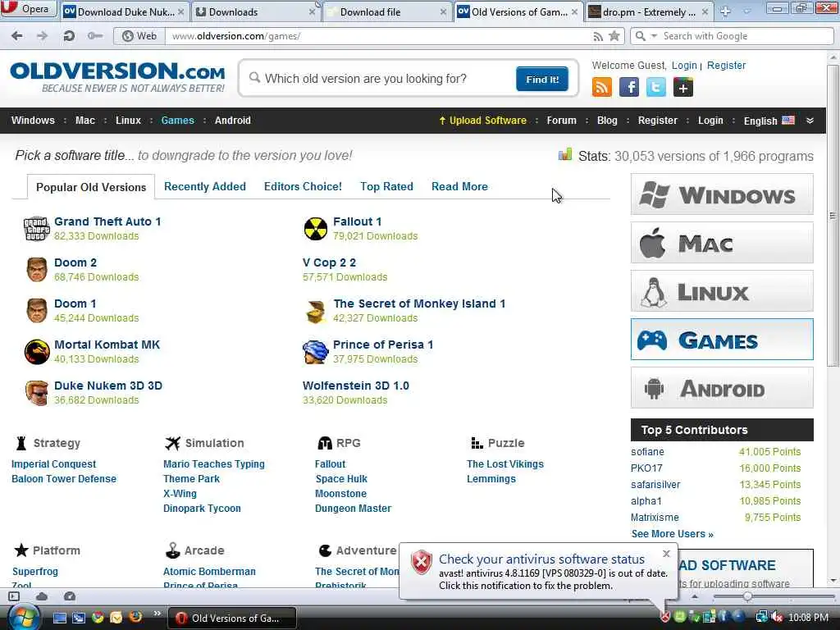
Task: Open the Mario Teaches Typing link
Action: coord(214,464)
